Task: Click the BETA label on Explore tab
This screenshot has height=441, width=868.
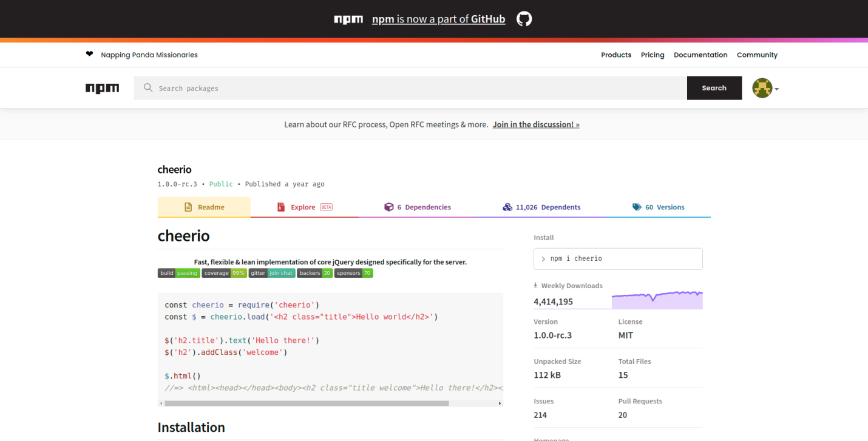Action: 327,207
